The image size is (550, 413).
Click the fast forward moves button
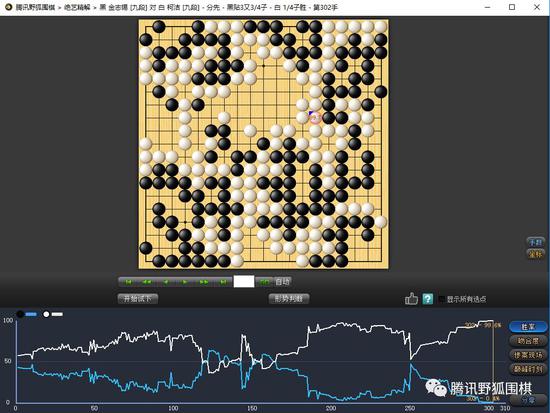point(204,282)
